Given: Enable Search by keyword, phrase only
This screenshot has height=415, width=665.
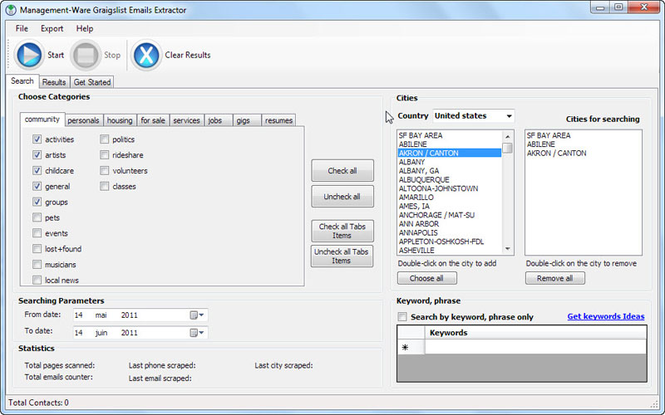Looking at the screenshot, I should (x=402, y=317).
